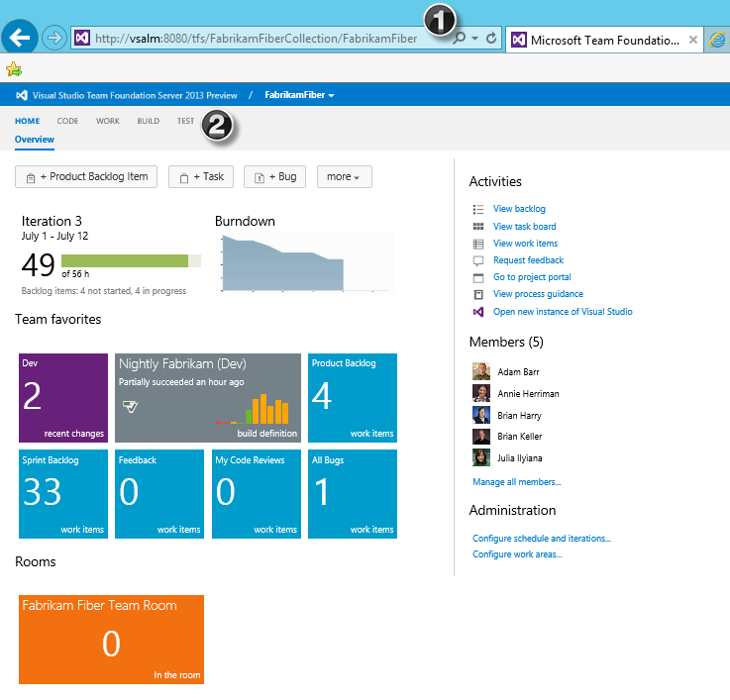
Task: Click the View backlog link
Action: coord(519,209)
